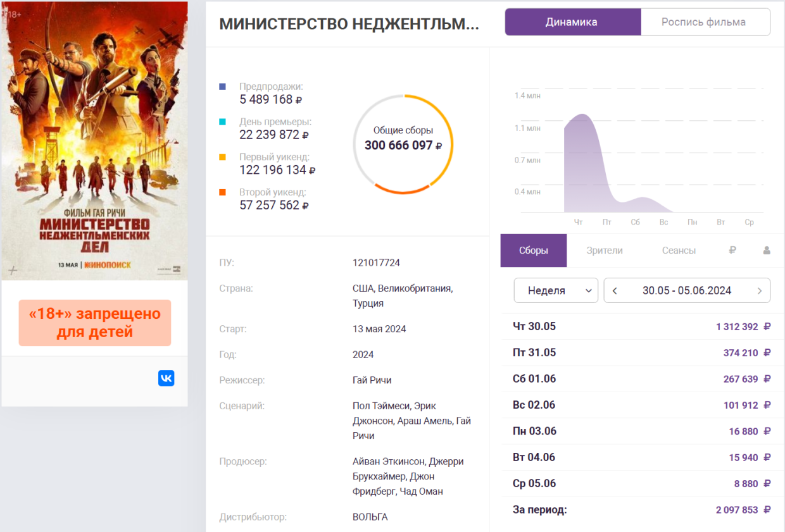Click the Вс 02.06 row

pos(642,405)
